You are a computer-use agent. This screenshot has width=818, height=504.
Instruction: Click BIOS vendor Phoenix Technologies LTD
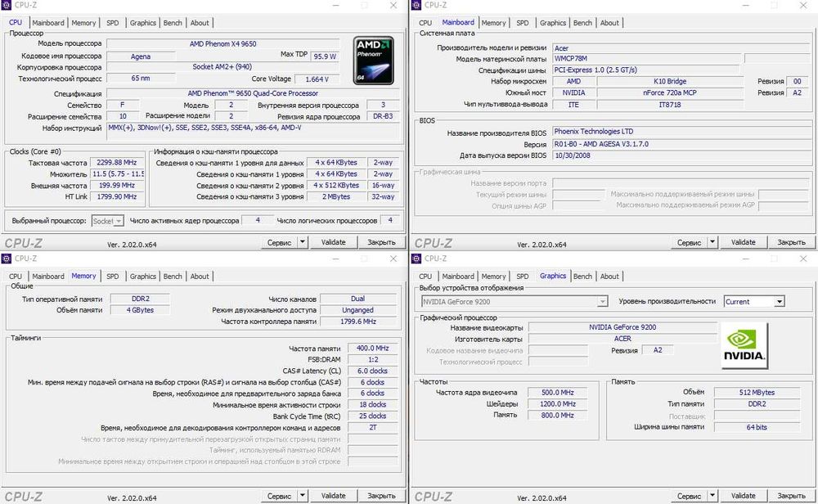pos(682,132)
